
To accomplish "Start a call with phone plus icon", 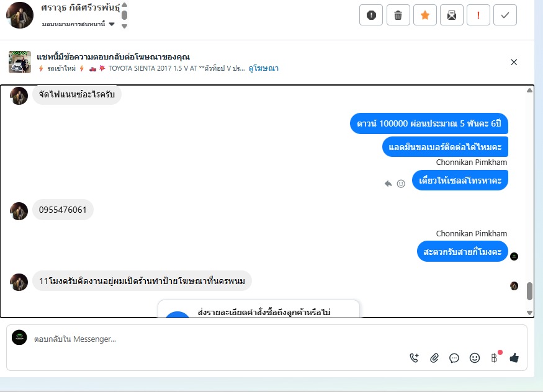I will click(414, 358).
